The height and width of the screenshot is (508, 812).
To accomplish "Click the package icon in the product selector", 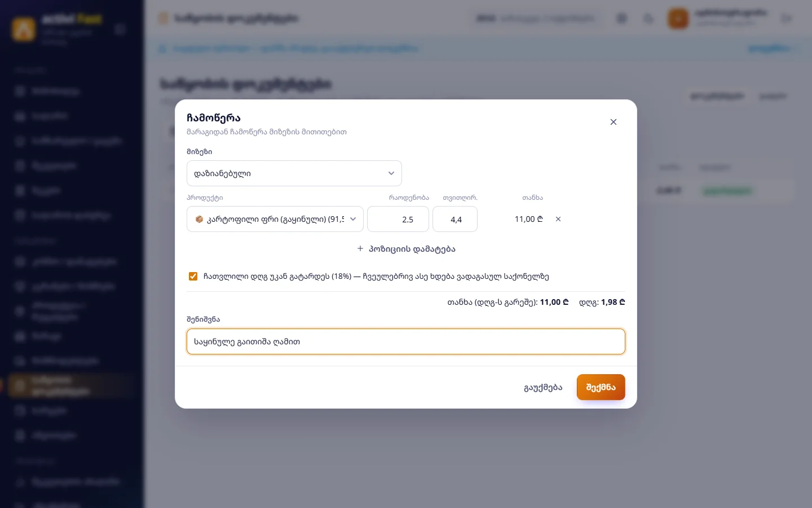I will (x=199, y=219).
